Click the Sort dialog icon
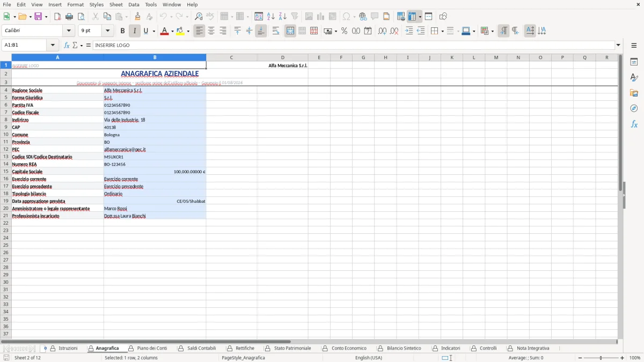The width and height of the screenshot is (644, 362). click(259, 17)
